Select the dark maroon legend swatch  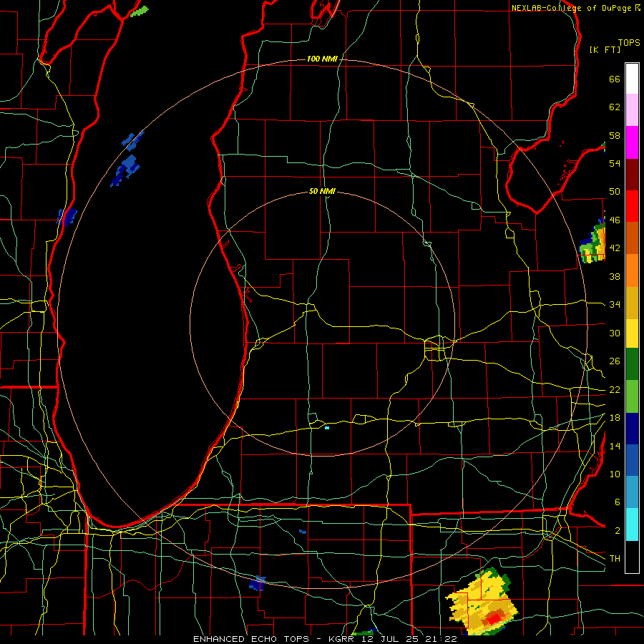(x=632, y=175)
